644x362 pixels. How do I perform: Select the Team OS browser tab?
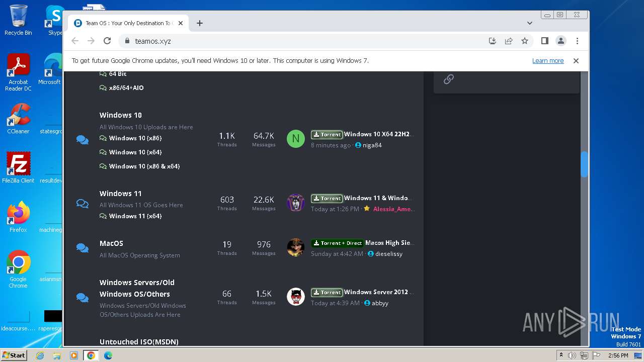[x=129, y=23]
